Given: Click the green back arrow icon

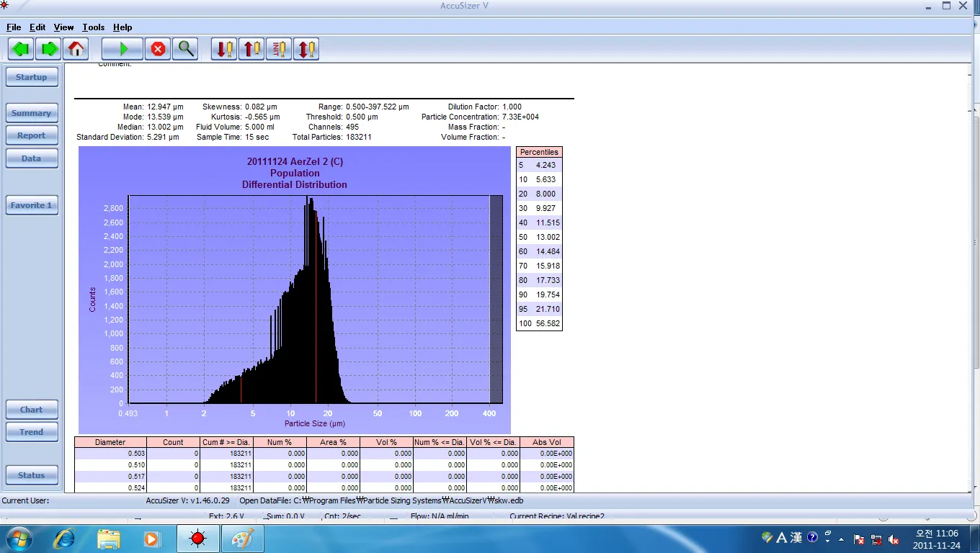Looking at the screenshot, I should [21, 49].
